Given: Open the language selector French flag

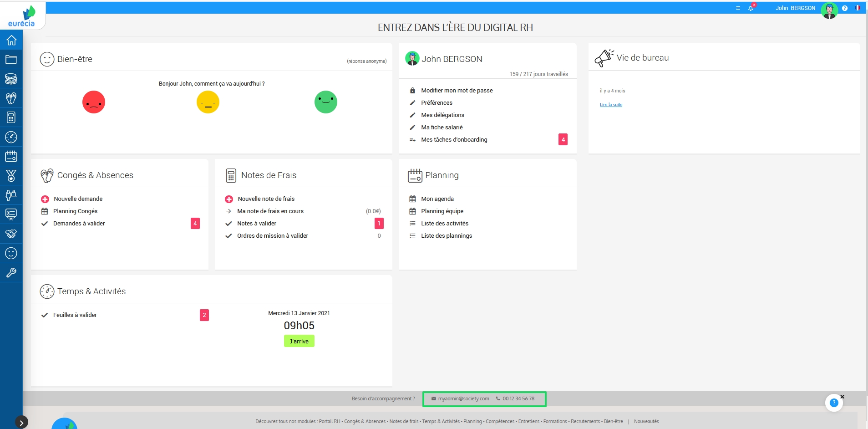Looking at the screenshot, I should click(x=857, y=8).
